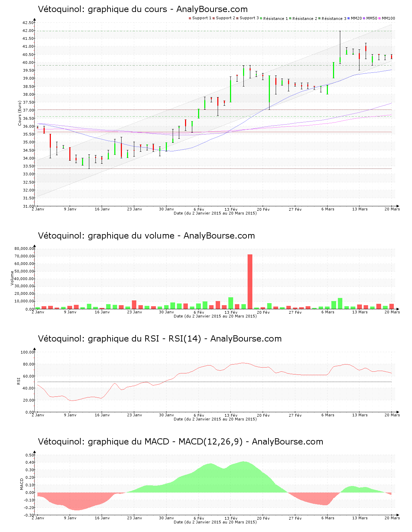The image size is (412, 532).
Task: Click the 40,000.00 volume axis value
Action: [24, 279]
